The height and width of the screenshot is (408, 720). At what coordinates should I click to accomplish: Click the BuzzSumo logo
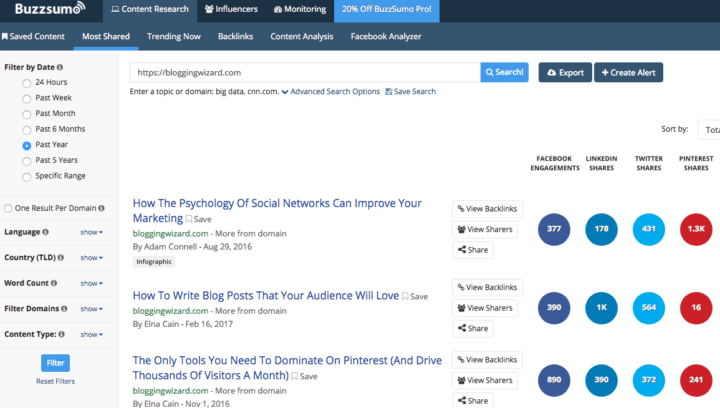(50, 9)
